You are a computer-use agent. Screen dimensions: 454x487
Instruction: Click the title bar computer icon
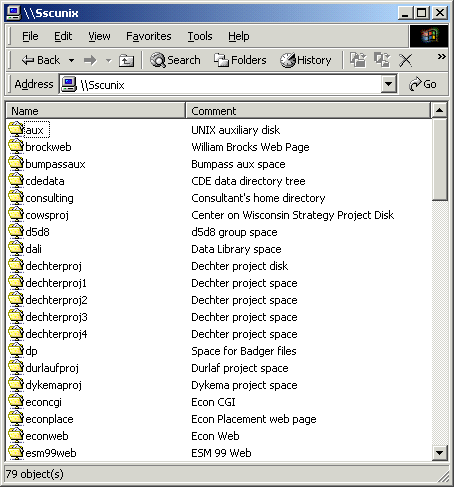[x=14, y=13]
